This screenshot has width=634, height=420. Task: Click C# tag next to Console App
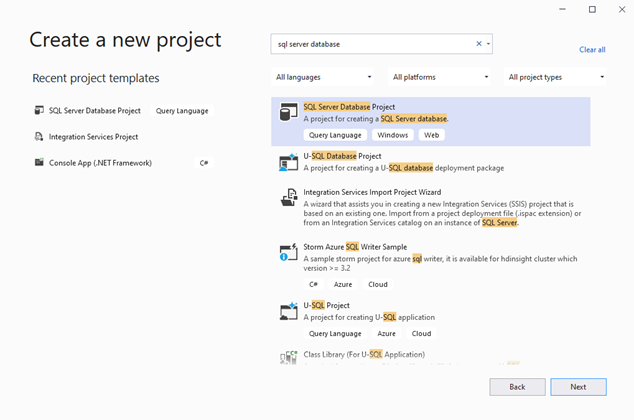pyautogui.click(x=204, y=163)
